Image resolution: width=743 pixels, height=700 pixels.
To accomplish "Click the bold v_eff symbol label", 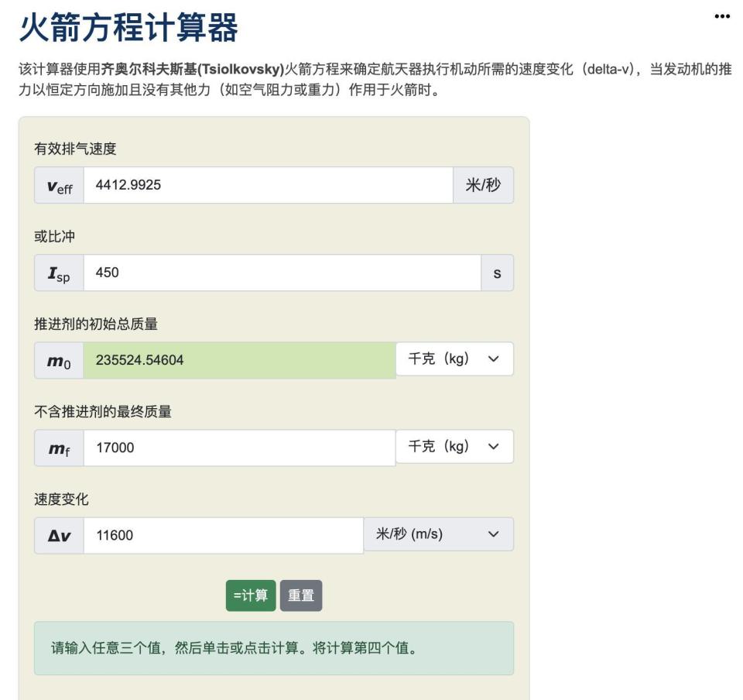I will tap(58, 185).
